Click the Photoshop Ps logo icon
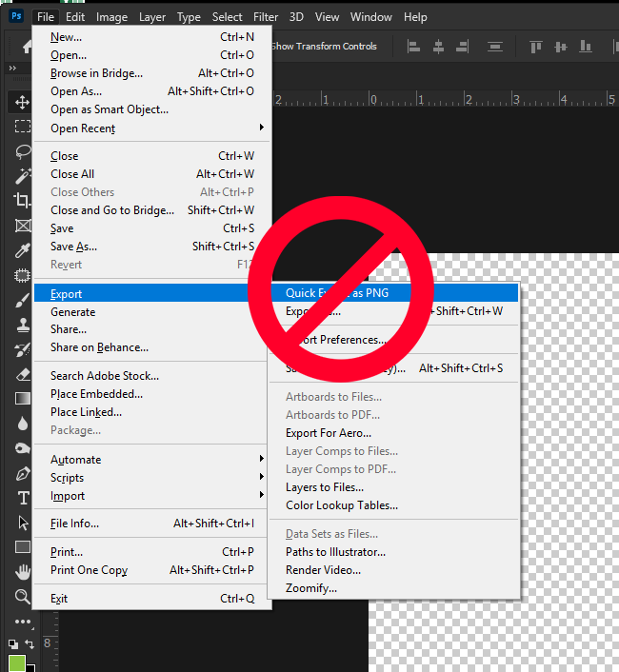Viewport: 619px width, 672px height. (16, 16)
